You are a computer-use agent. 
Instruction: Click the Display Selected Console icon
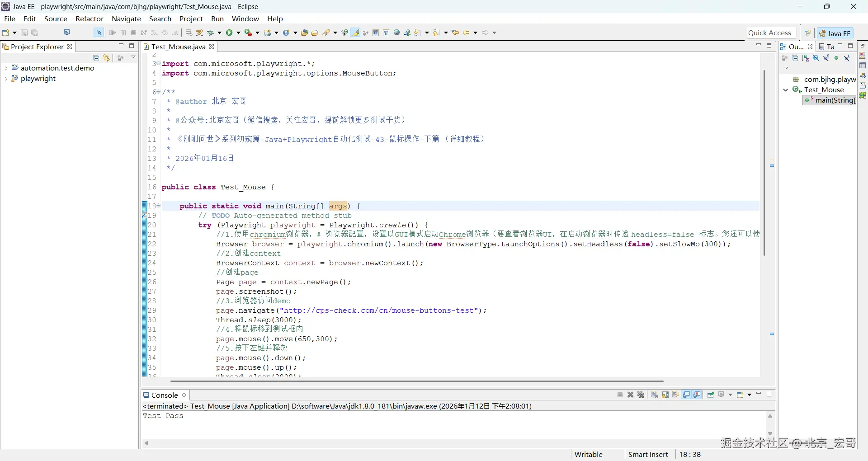coord(722,395)
